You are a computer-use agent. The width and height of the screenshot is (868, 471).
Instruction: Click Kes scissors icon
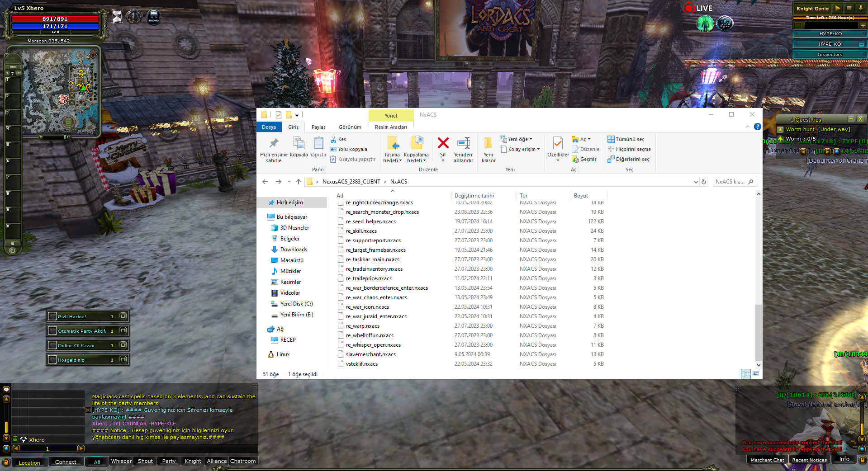[333, 139]
